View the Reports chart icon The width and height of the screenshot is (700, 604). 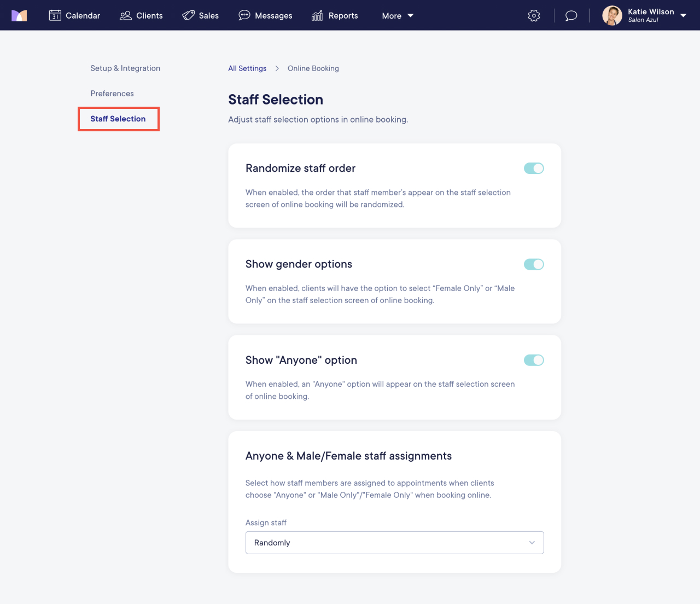pos(317,15)
